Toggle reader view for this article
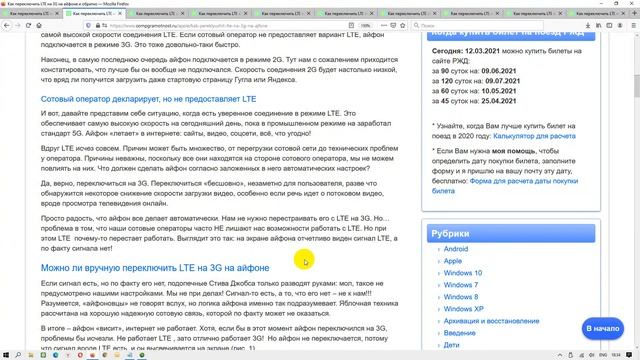 351,25
